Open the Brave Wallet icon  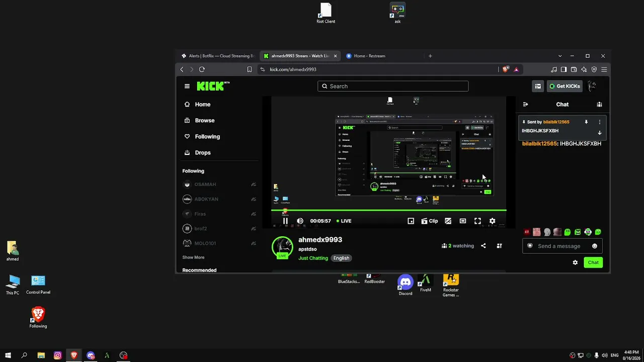click(574, 69)
